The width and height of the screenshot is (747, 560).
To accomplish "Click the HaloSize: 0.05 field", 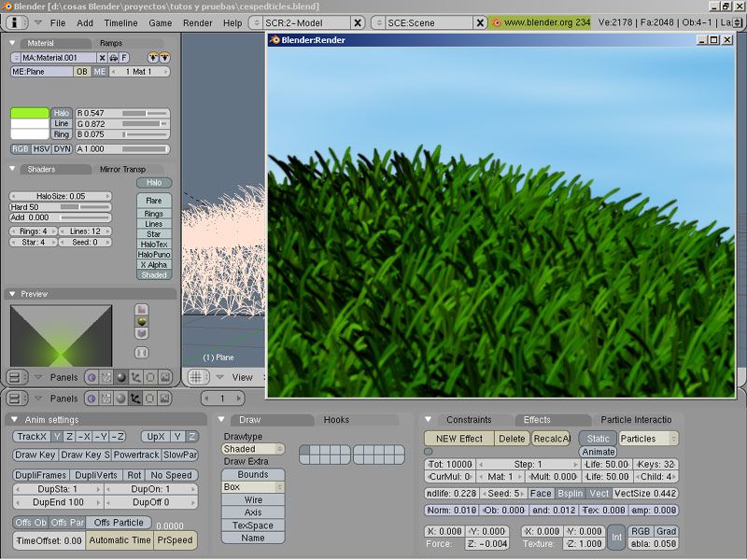I will 61,196.
